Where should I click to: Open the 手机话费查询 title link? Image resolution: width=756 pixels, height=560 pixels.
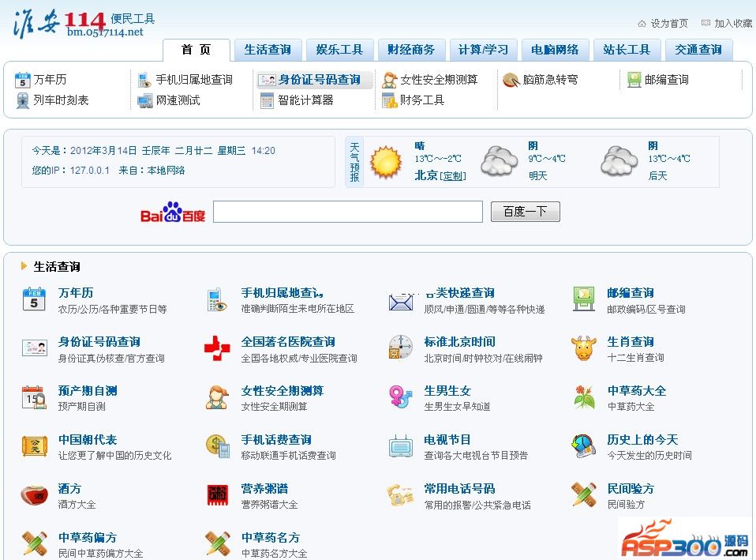(x=276, y=440)
